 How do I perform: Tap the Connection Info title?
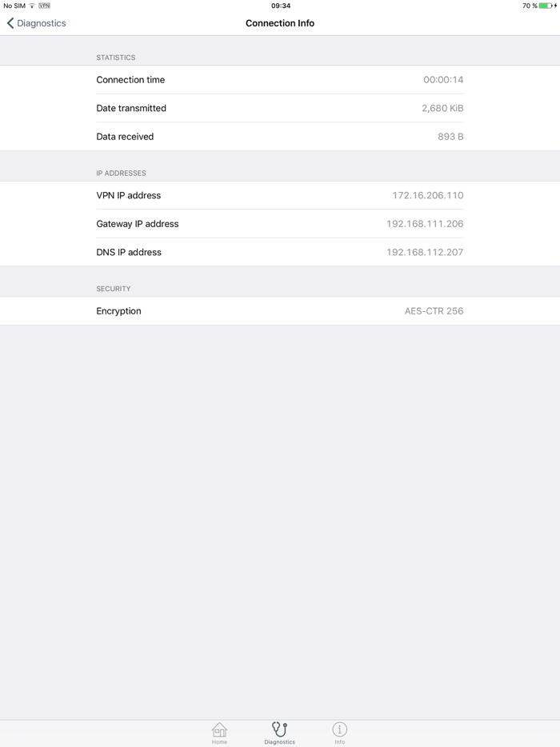[279, 23]
